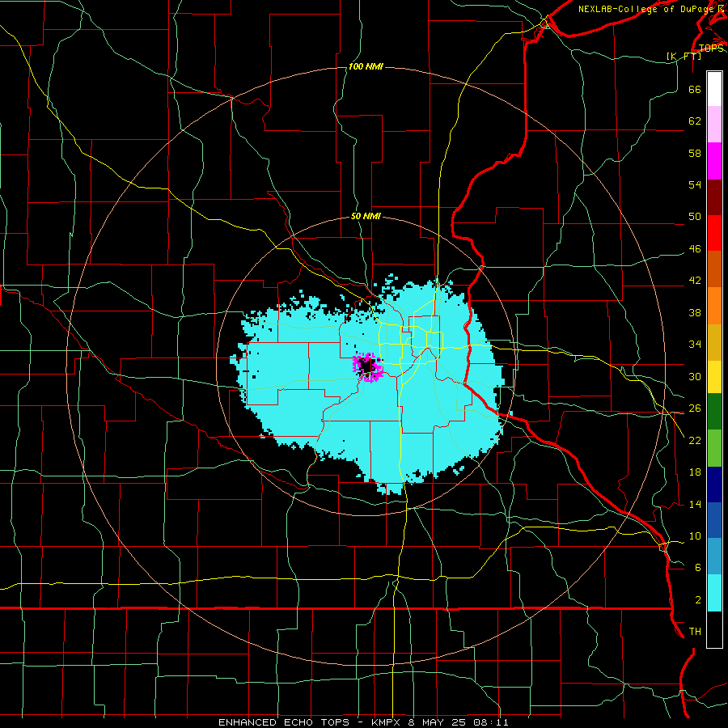Click the magenta legend swatch
Viewport: 728px width, 728px height.
coord(714,161)
